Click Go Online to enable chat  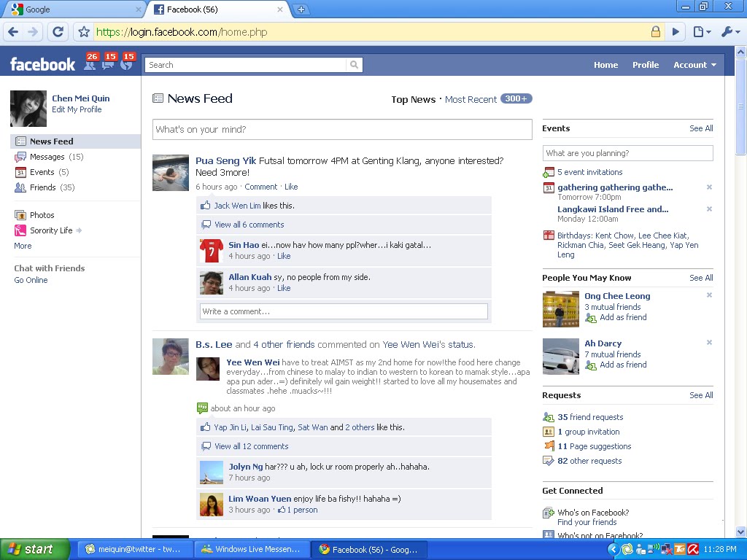coord(31,280)
